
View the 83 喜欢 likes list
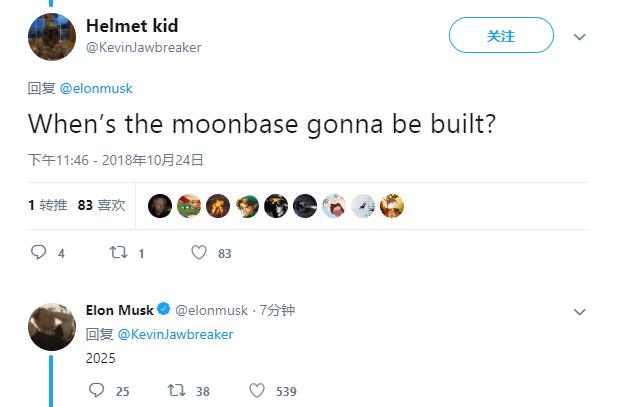tap(101, 205)
